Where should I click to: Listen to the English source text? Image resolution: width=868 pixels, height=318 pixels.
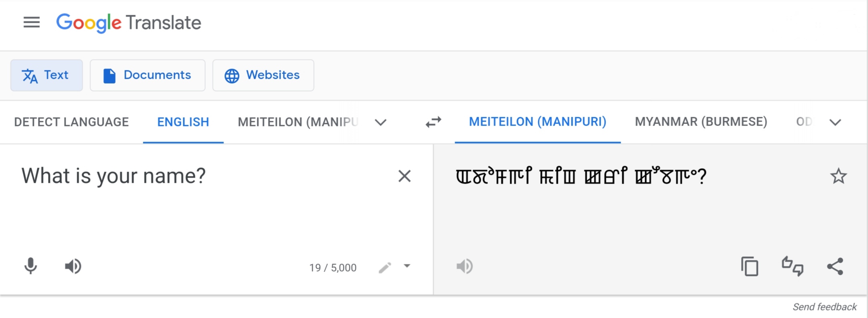tap(73, 266)
